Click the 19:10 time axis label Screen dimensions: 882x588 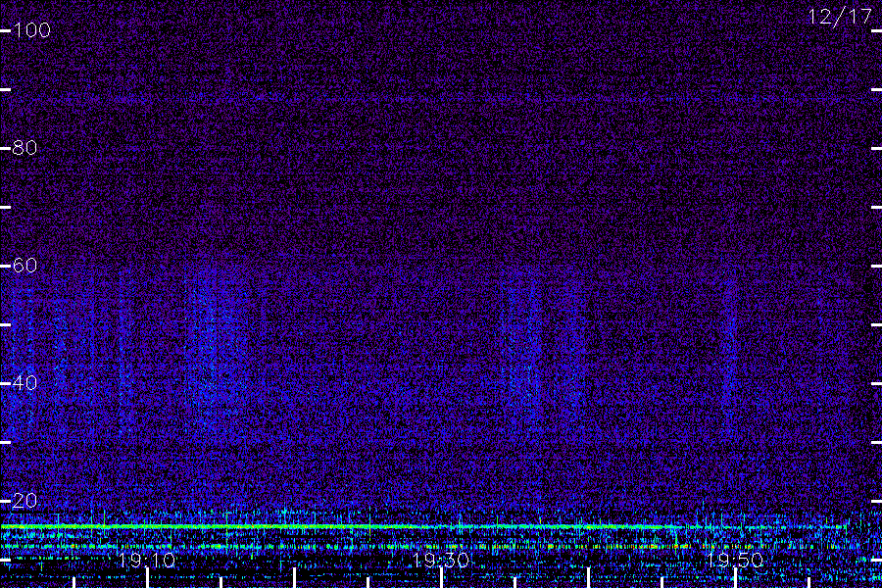[x=147, y=560]
